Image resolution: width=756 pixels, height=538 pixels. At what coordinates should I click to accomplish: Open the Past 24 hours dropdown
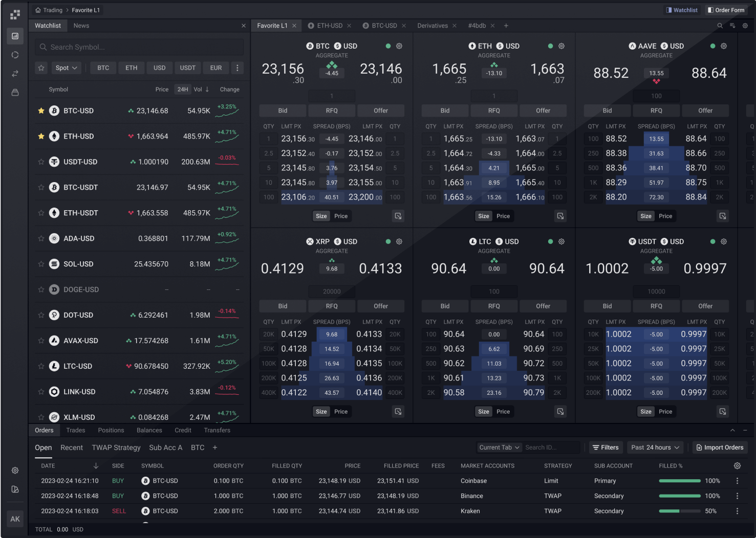coord(655,447)
